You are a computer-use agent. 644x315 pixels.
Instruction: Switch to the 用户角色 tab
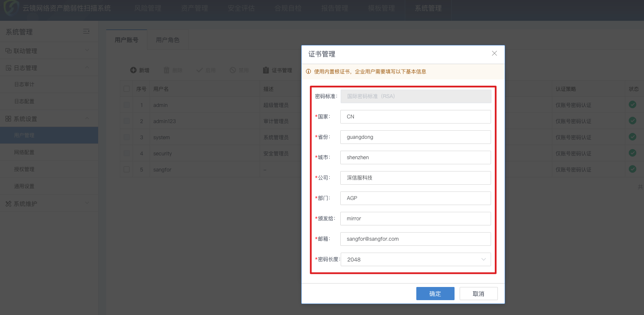tap(168, 40)
